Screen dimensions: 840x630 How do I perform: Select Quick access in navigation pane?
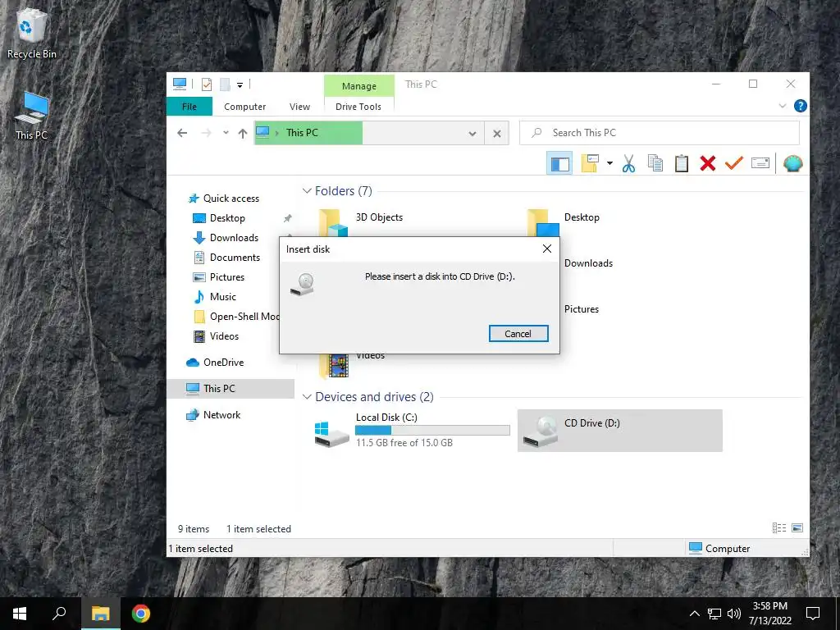click(231, 199)
